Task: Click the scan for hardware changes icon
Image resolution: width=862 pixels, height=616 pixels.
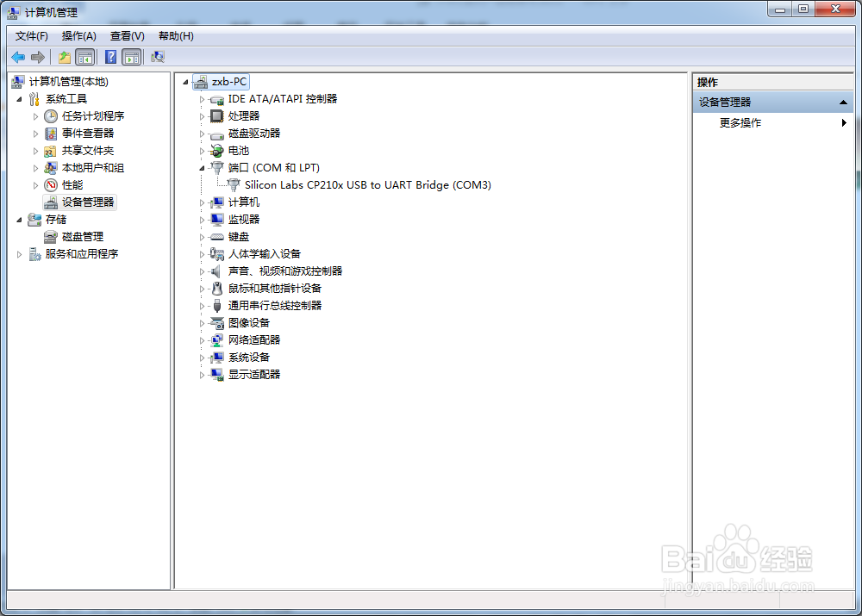Action: coord(158,57)
